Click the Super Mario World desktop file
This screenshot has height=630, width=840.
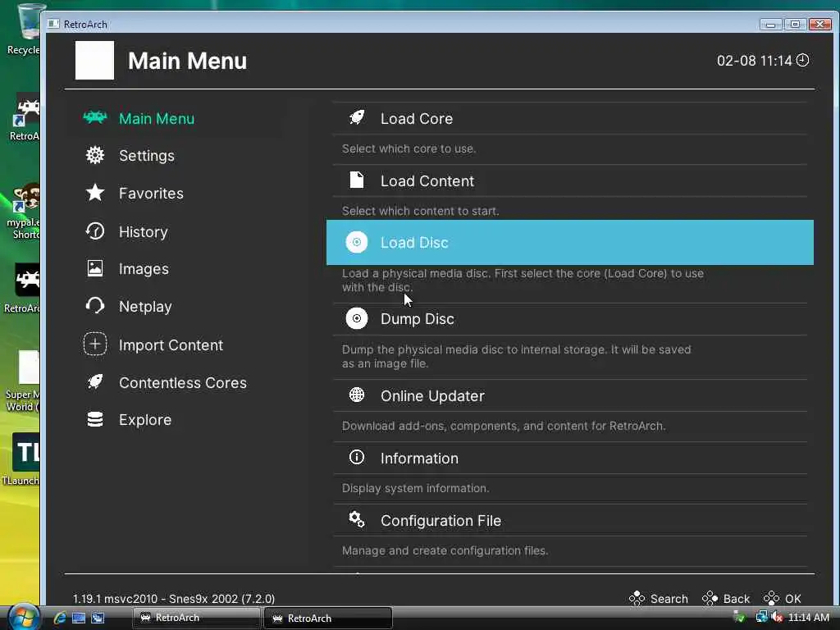coord(22,381)
